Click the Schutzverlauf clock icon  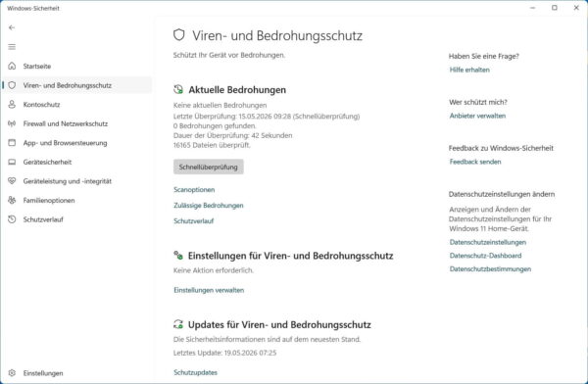[12, 219]
